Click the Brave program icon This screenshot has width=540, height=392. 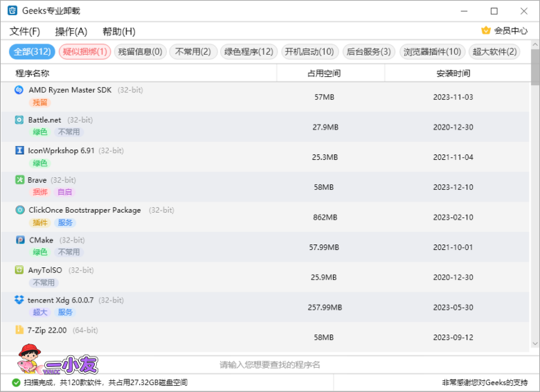click(x=19, y=180)
